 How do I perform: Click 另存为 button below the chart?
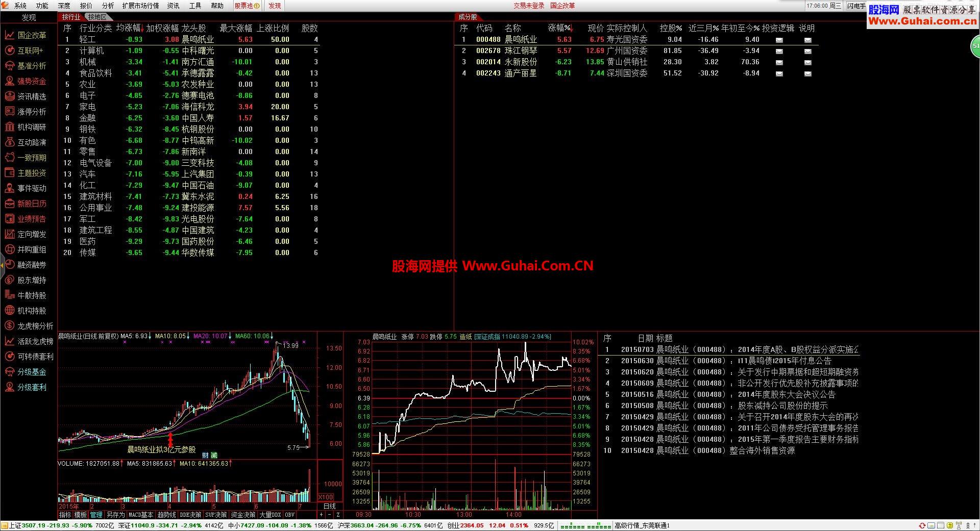pyautogui.click(x=115, y=515)
